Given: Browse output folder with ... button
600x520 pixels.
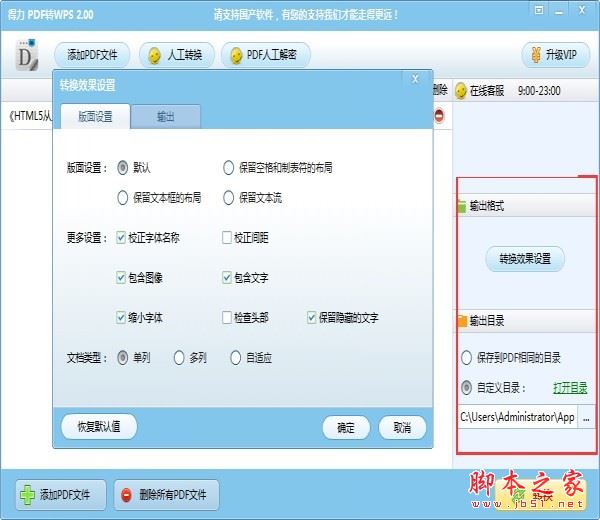Looking at the screenshot, I should click(x=586, y=417).
